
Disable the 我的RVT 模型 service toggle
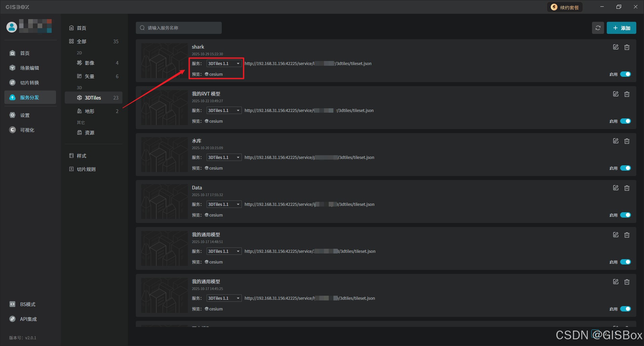coord(625,121)
